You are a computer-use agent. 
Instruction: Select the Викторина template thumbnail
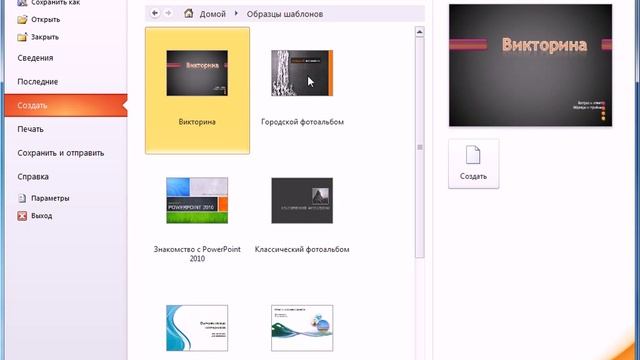(x=197, y=73)
